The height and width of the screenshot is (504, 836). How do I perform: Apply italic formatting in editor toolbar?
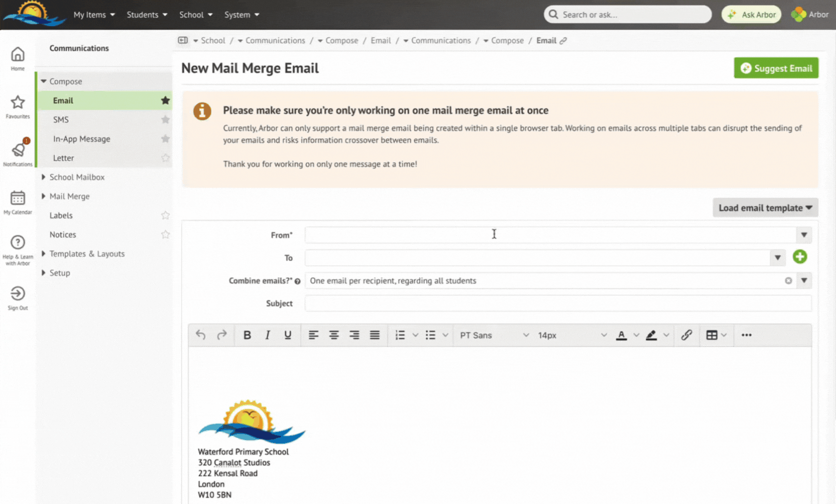tap(268, 335)
